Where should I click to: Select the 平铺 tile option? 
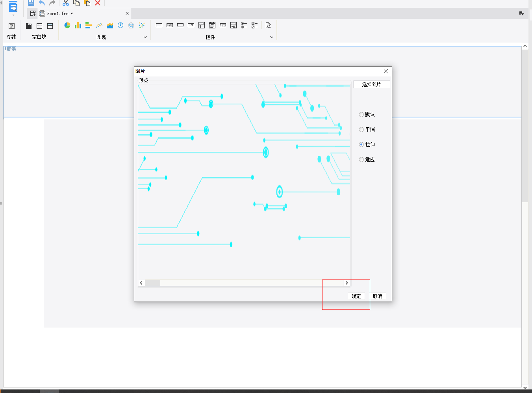[367, 129]
